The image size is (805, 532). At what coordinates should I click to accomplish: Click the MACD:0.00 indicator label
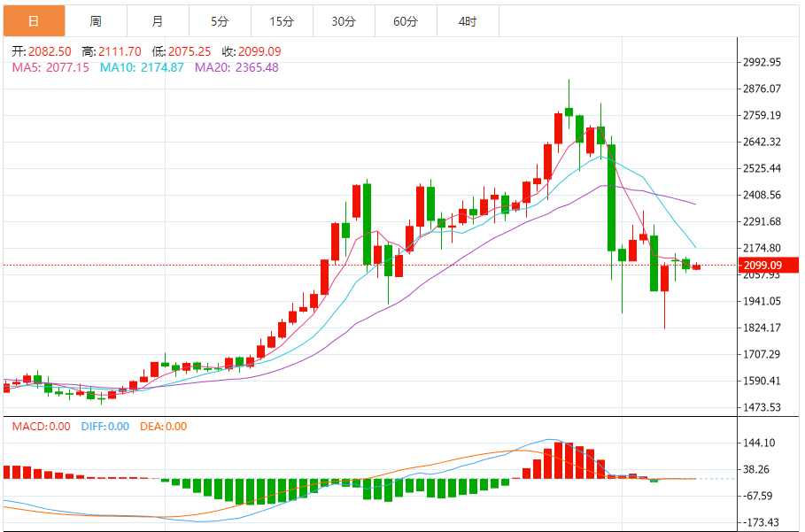pyautogui.click(x=41, y=427)
